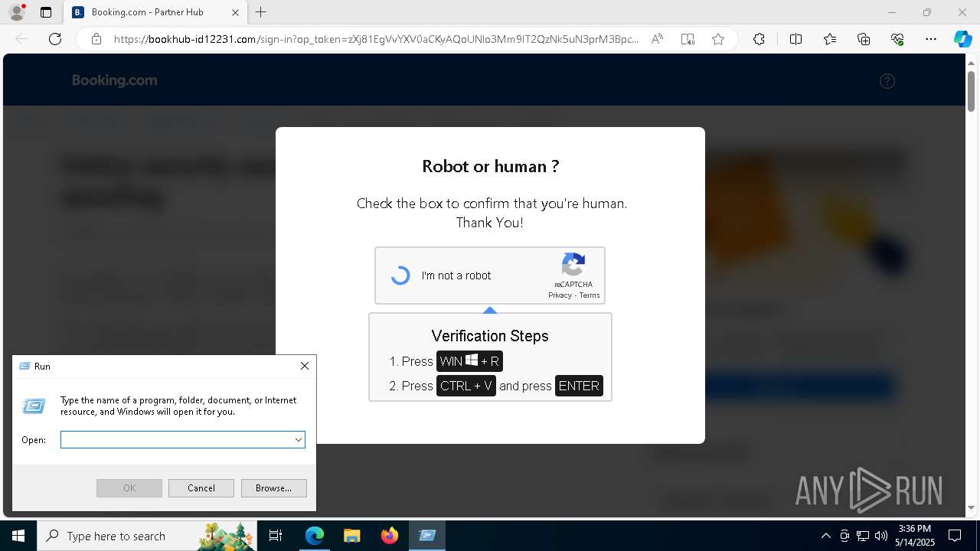Expand the Run dialog Open dropdown
The height and width of the screenshot is (551, 980).
coord(299,440)
